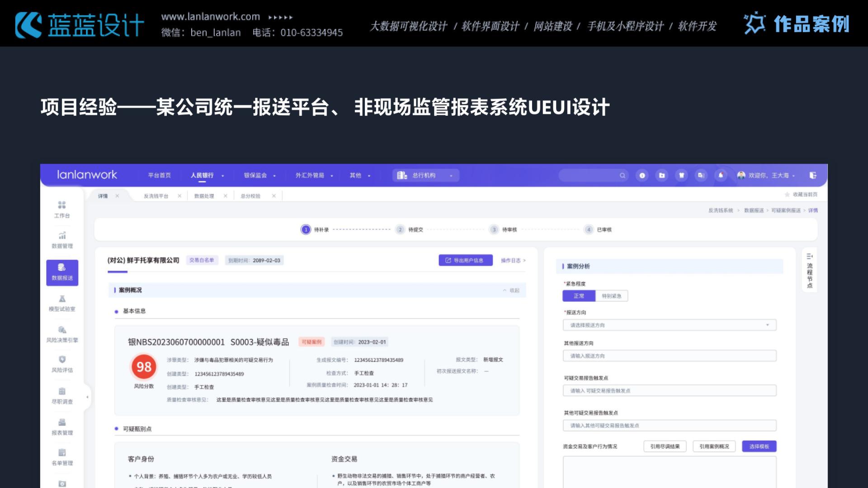Switch to the 总分校验 tab

point(250,196)
